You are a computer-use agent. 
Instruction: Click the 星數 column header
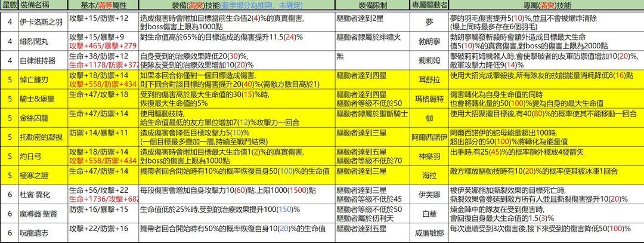tap(9, 6)
